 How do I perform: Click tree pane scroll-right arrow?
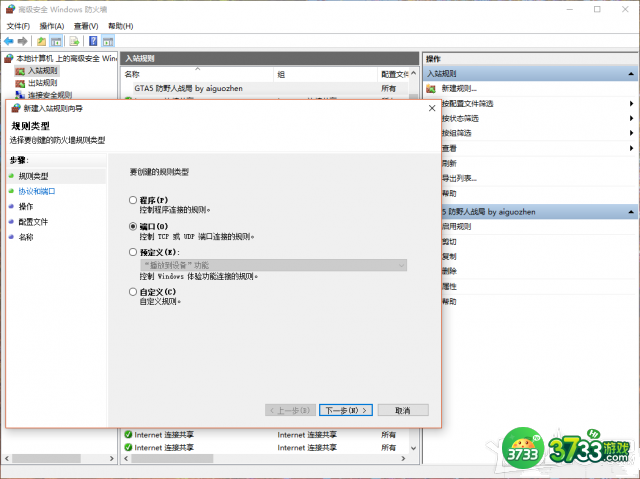[112, 459]
